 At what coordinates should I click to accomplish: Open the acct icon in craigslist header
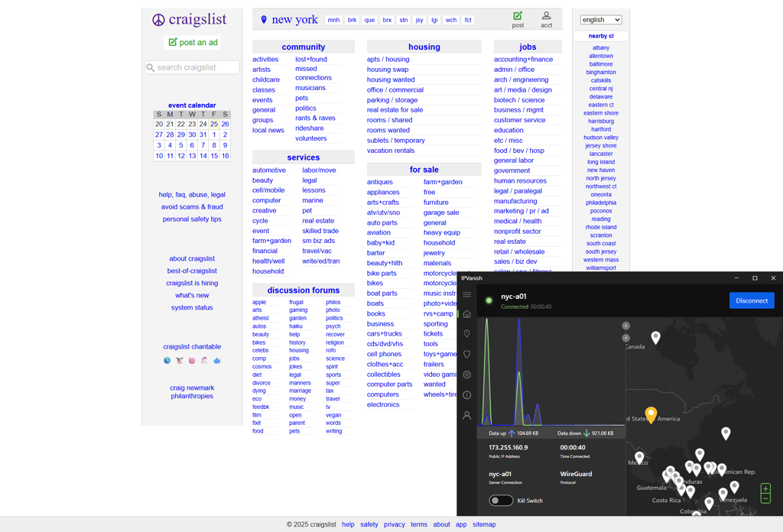pyautogui.click(x=546, y=15)
